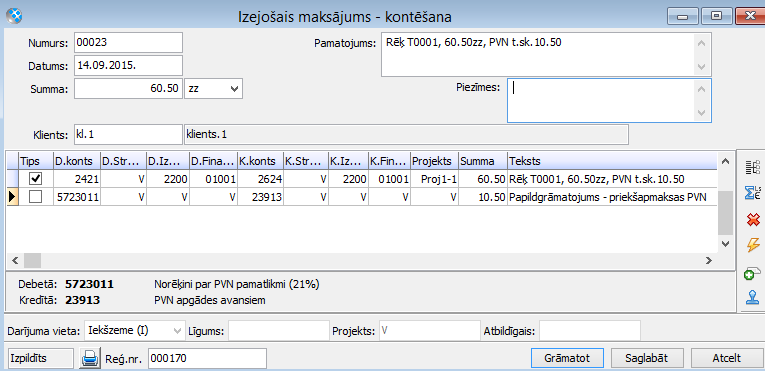Click the K.konts cell 2624
This screenshot has height=371, width=765.
point(260,179)
